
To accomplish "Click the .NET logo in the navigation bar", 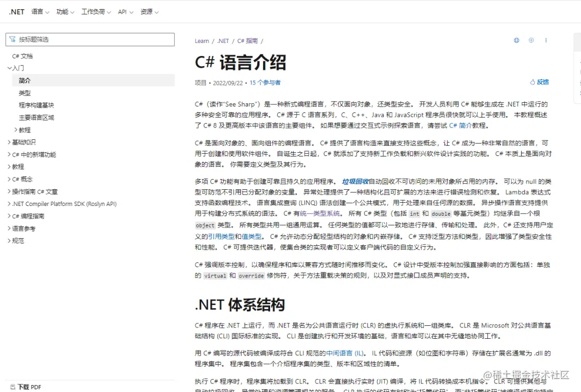I will coord(16,11).
